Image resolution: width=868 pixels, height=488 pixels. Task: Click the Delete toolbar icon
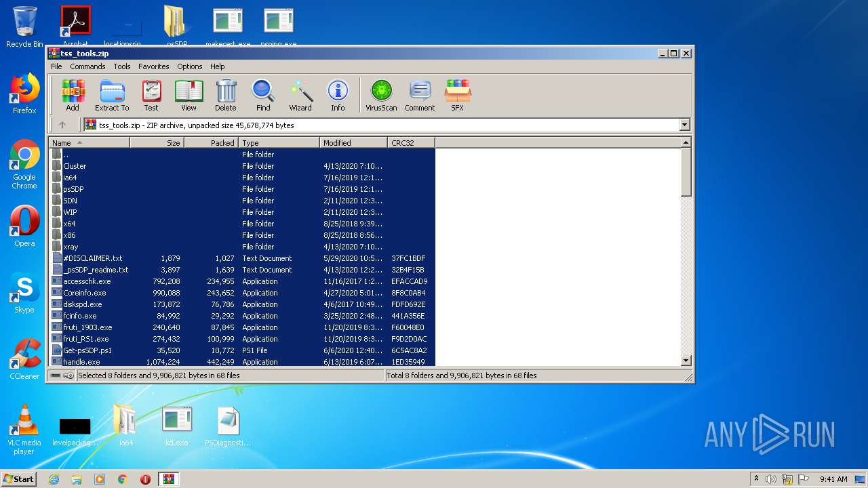pyautogui.click(x=226, y=96)
